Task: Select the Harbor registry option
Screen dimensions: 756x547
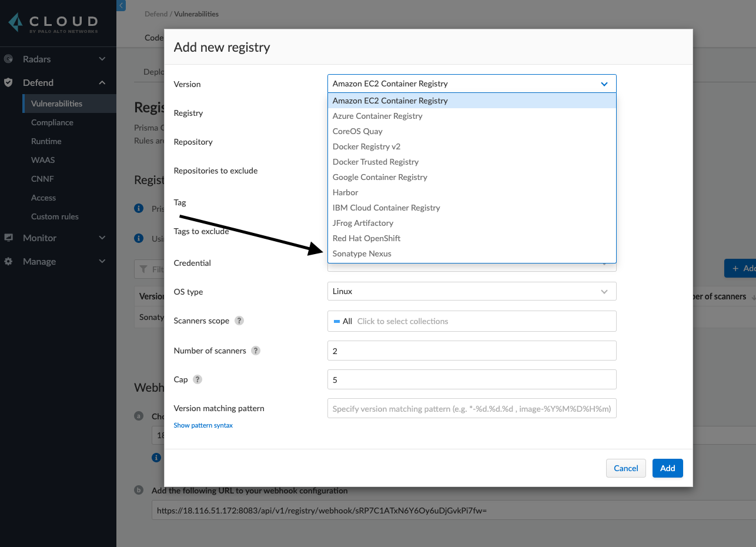Action: click(x=345, y=192)
